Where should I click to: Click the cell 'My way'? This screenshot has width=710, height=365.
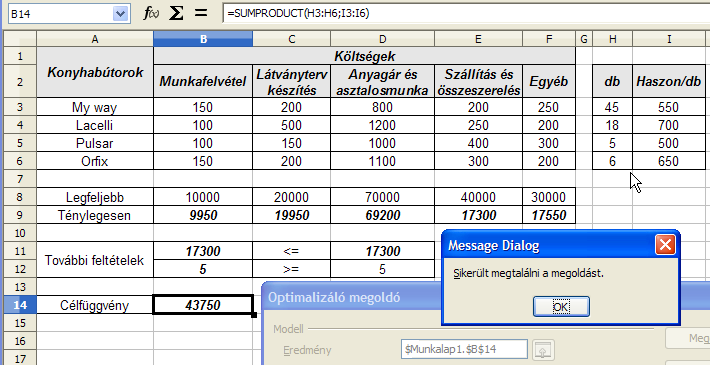pyautogui.click(x=95, y=107)
